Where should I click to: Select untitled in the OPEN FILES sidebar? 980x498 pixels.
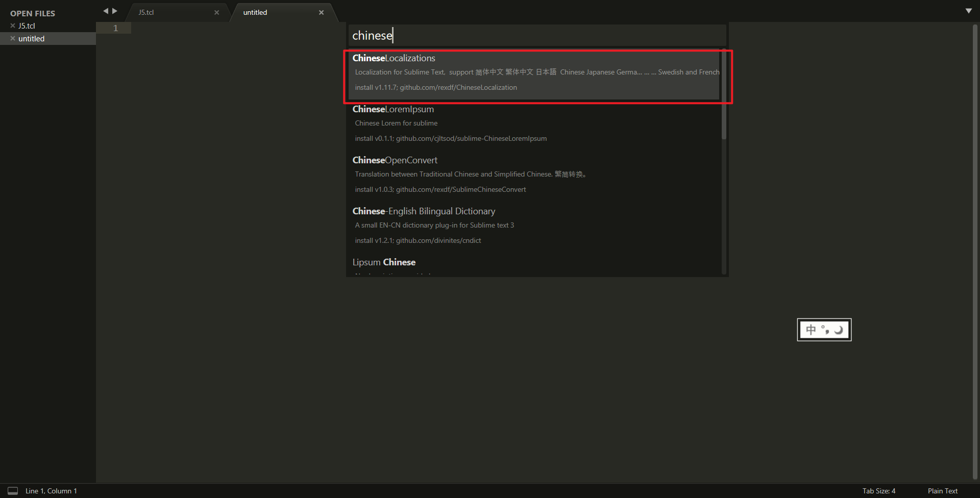click(32, 38)
